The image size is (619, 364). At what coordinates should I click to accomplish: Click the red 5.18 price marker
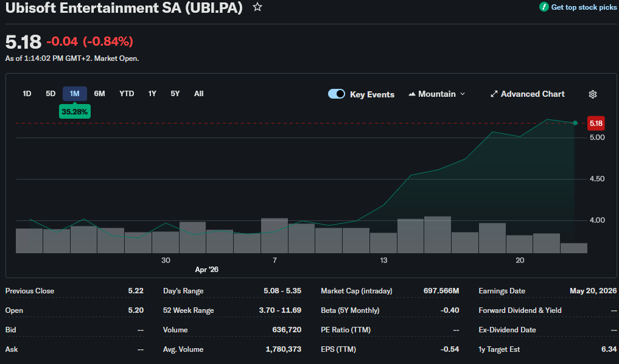click(596, 123)
